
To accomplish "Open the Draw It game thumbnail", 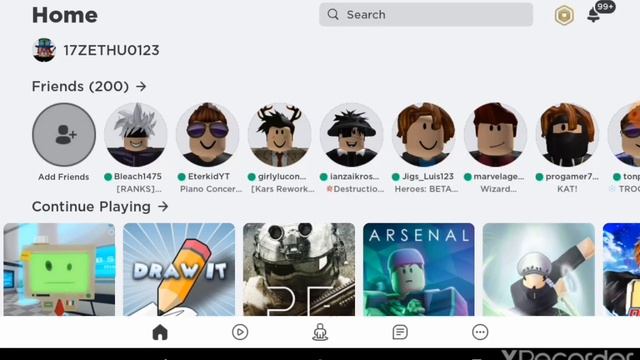I will 179,269.
